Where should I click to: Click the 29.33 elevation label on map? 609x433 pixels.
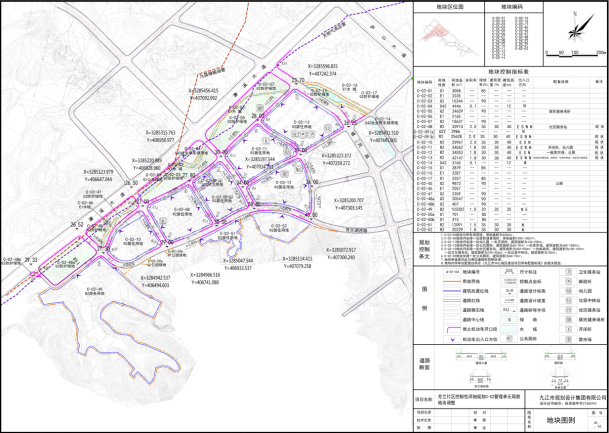[33, 260]
